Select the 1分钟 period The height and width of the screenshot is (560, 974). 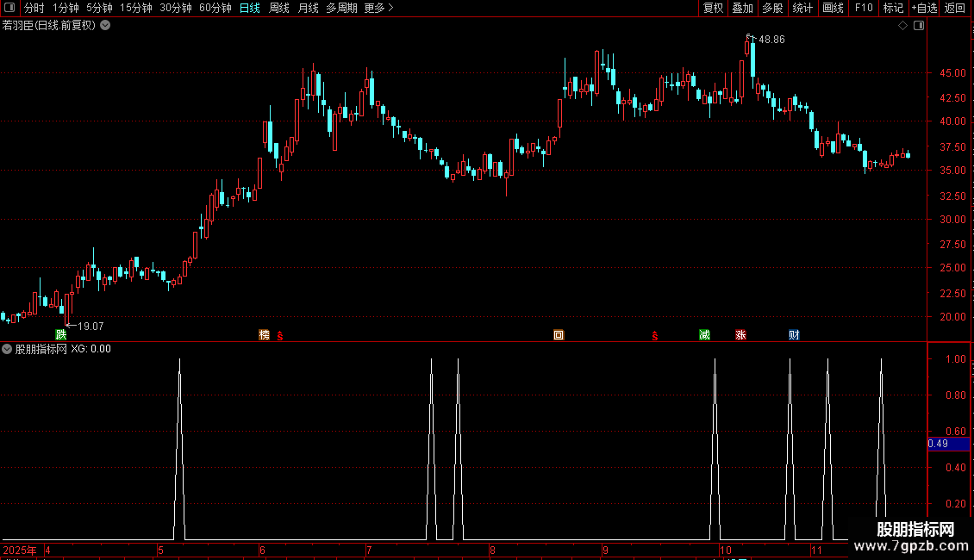coord(66,8)
